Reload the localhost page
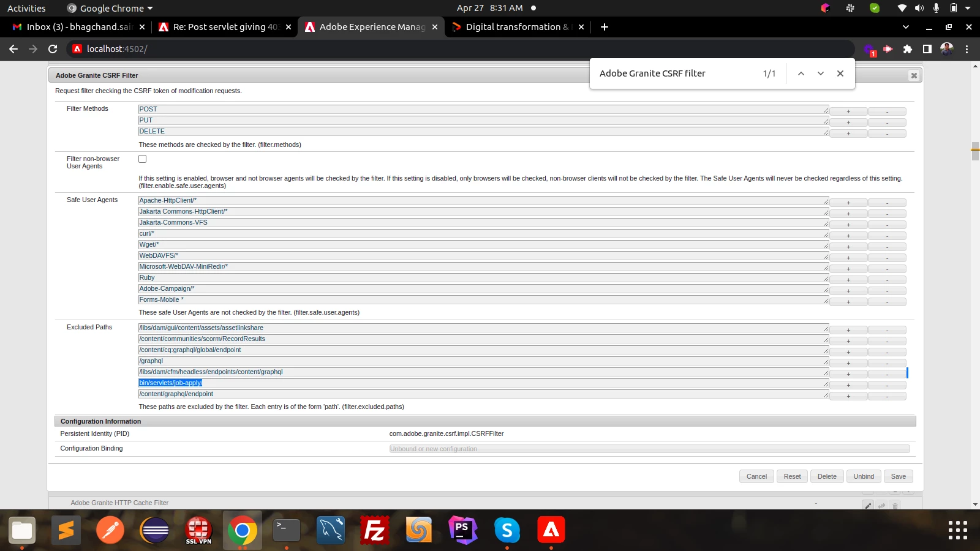 pos(53,49)
